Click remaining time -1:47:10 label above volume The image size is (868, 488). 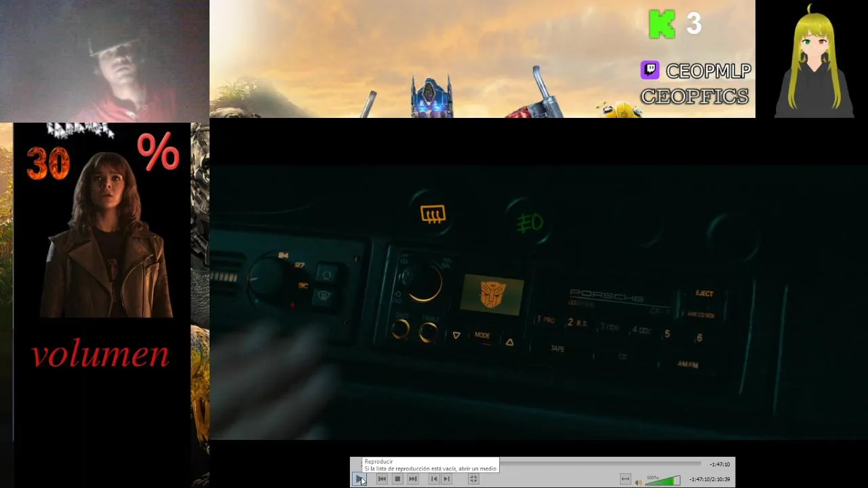pos(719,464)
